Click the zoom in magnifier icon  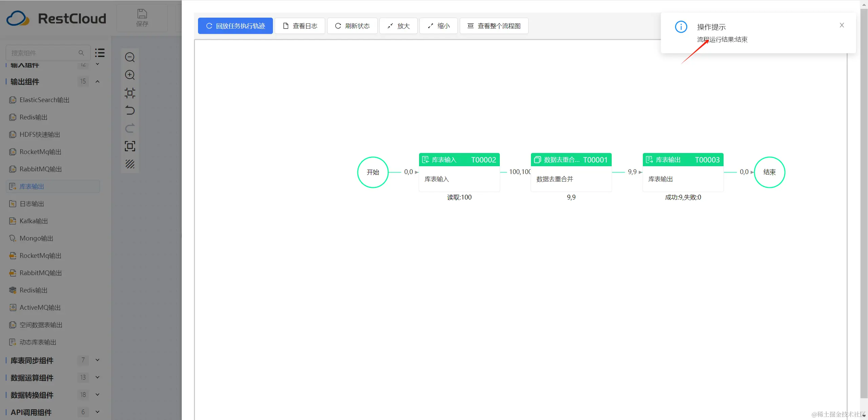click(x=130, y=75)
